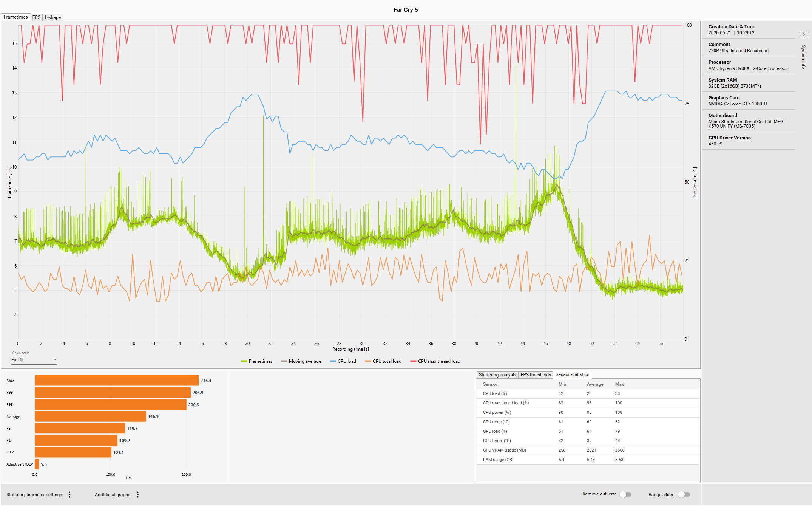This screenshot has width=812, height=506.
Task: Open Additional graphs three-dot menu
Action: 138,495
